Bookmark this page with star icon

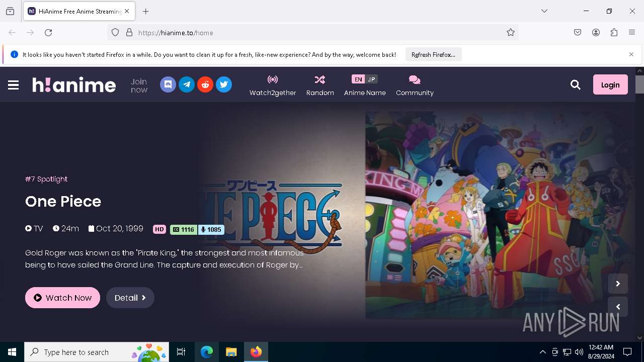511,33
